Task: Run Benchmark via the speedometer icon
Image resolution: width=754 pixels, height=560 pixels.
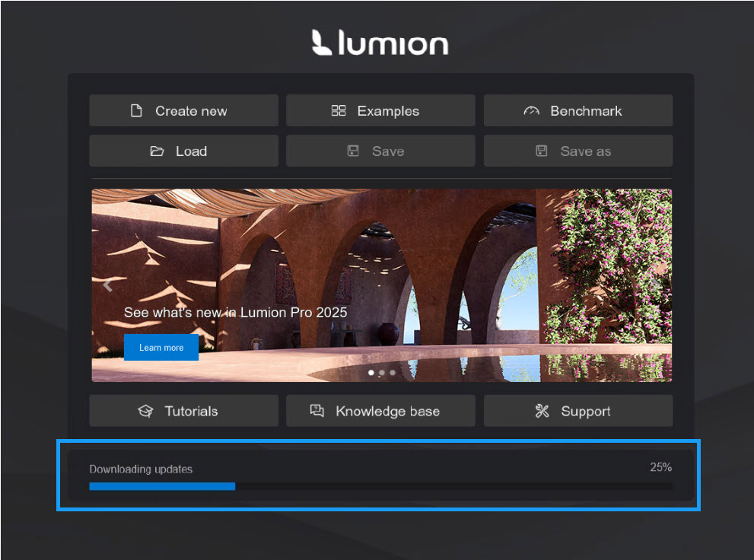Action: click(531, 111)
